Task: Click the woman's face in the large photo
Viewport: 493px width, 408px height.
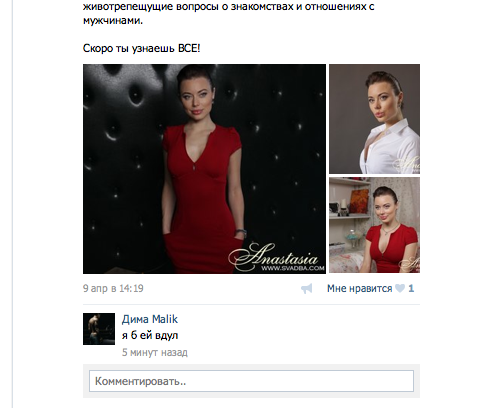Action: pos(196,97)
